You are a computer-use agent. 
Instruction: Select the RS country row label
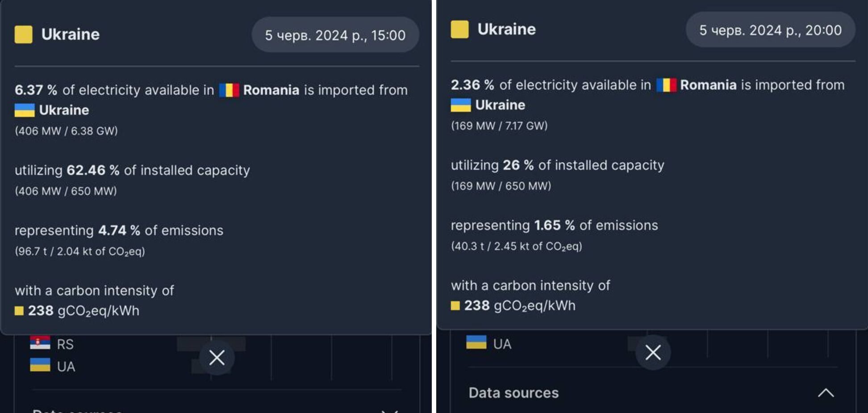65,344
